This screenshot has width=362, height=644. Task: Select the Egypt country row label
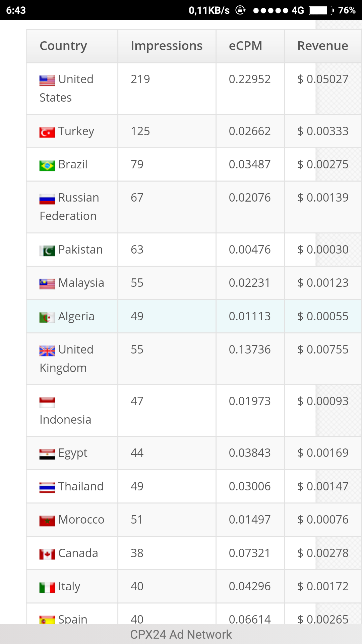(73, 453)
